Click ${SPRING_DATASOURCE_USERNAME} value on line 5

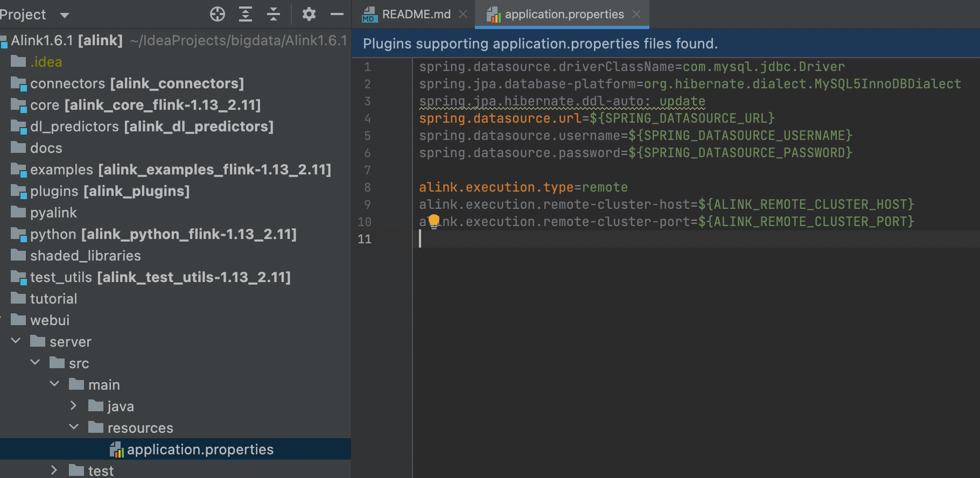point(740,136)
